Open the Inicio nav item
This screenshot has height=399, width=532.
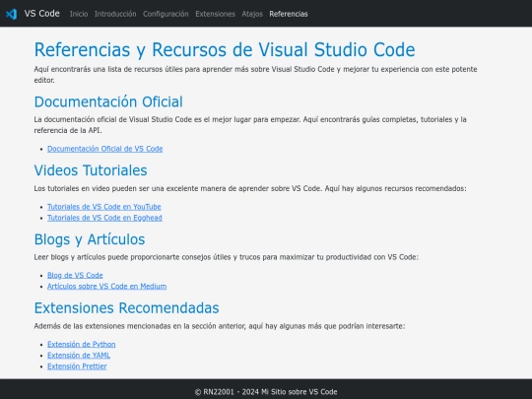(79, 14)
